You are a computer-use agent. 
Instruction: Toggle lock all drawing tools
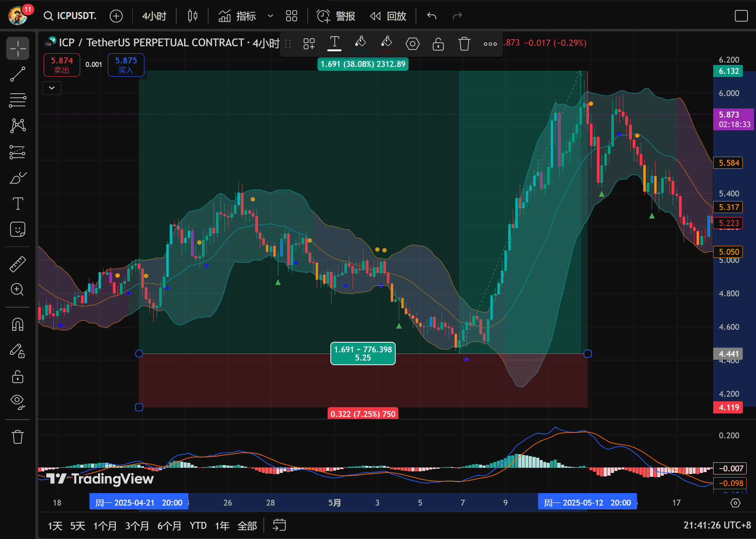18,376
